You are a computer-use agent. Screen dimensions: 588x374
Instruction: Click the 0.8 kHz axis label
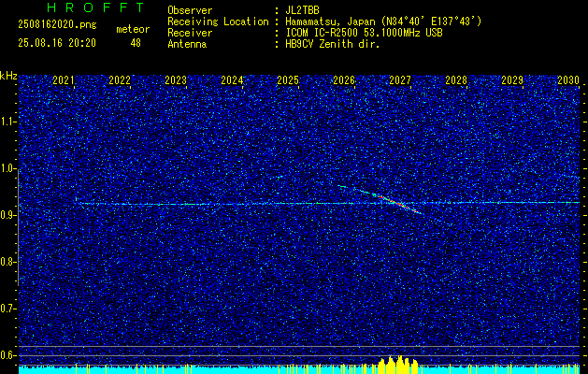point(8,262)
